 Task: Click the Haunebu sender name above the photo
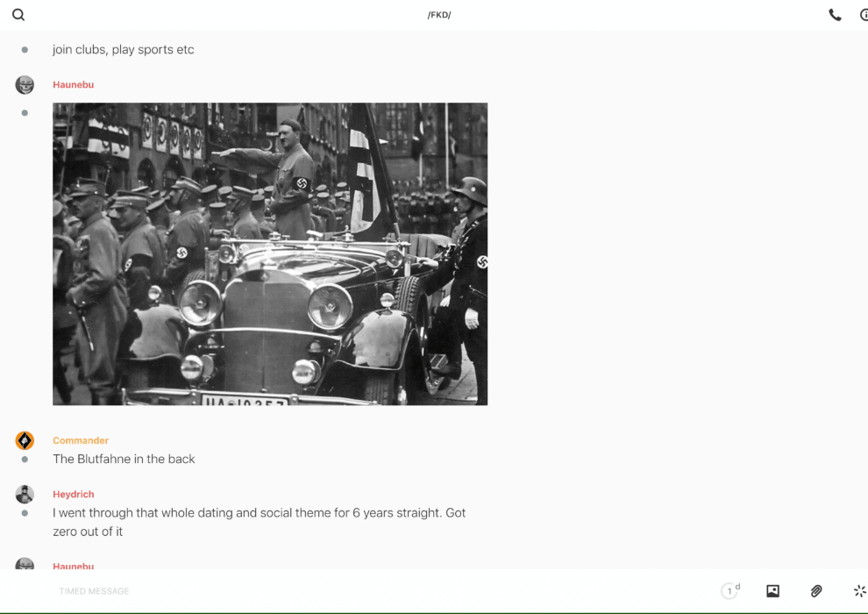click(x=73, y=85)
